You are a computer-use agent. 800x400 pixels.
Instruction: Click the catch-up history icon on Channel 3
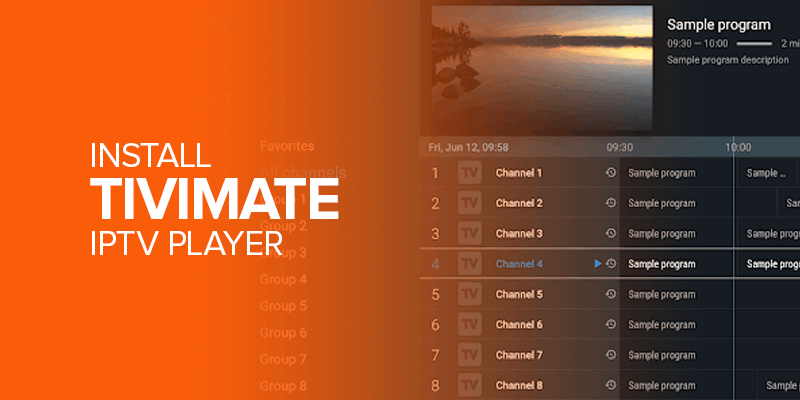tap(611, 234)
